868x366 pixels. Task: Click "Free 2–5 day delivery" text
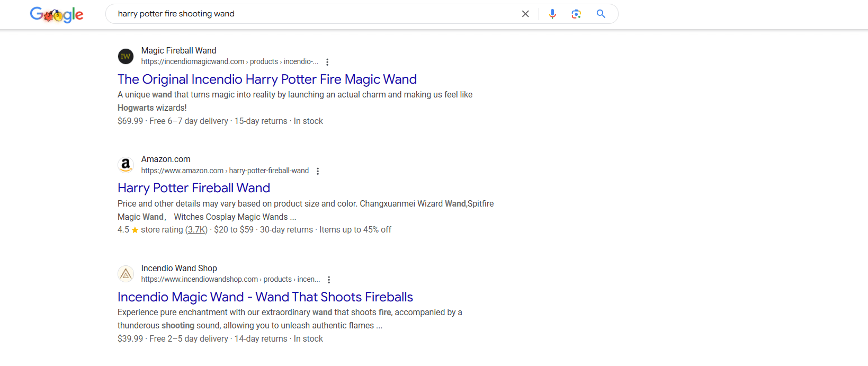coord(189,338)
